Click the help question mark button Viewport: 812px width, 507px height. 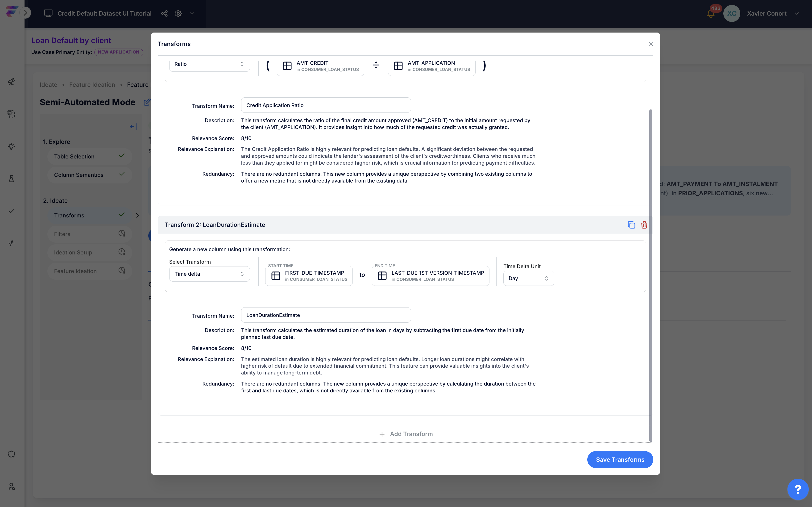coord(798,489)
